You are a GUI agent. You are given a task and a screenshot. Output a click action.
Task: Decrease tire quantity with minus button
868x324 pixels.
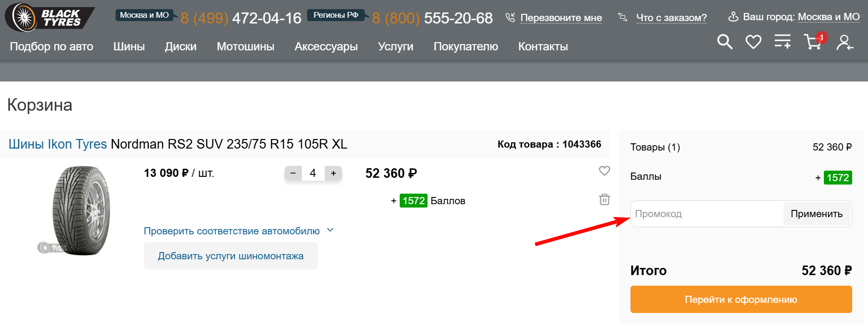pyautogui.click(x=293, y=173)
